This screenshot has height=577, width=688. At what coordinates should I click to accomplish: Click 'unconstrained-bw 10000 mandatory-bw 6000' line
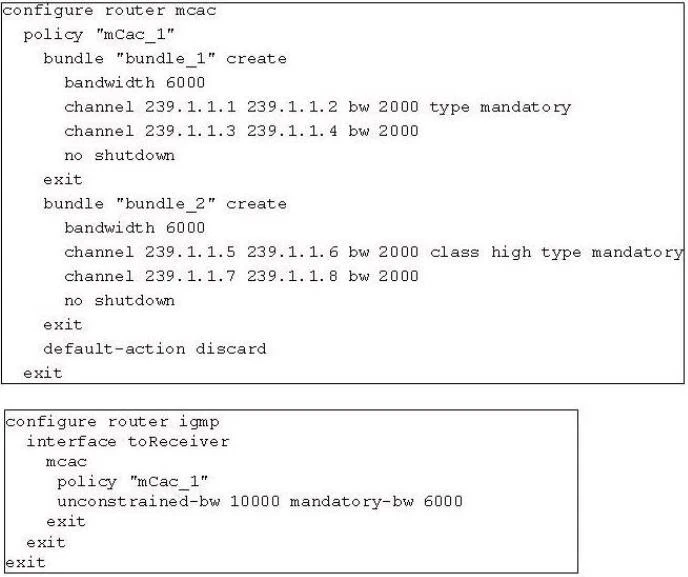click(260, 501)
